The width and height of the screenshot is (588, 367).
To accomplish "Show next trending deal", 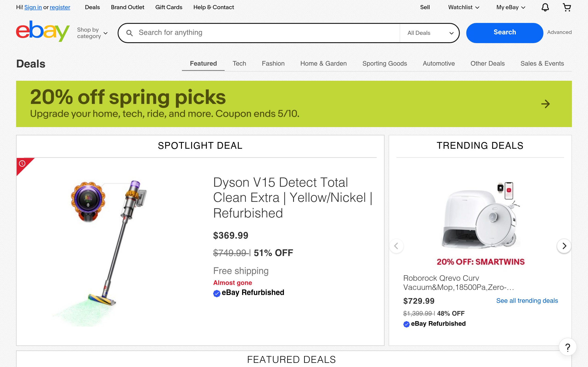I will (x=564, y=246).
